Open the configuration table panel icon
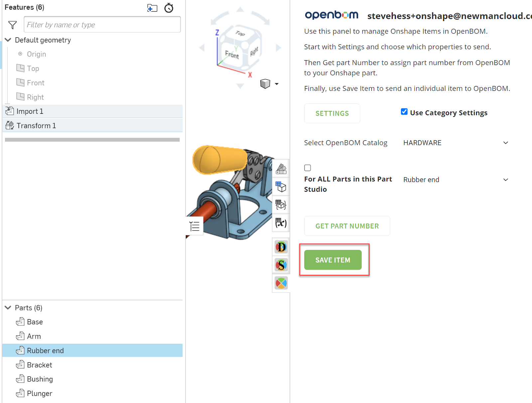 pyautogui.click(x=281, y=187)
